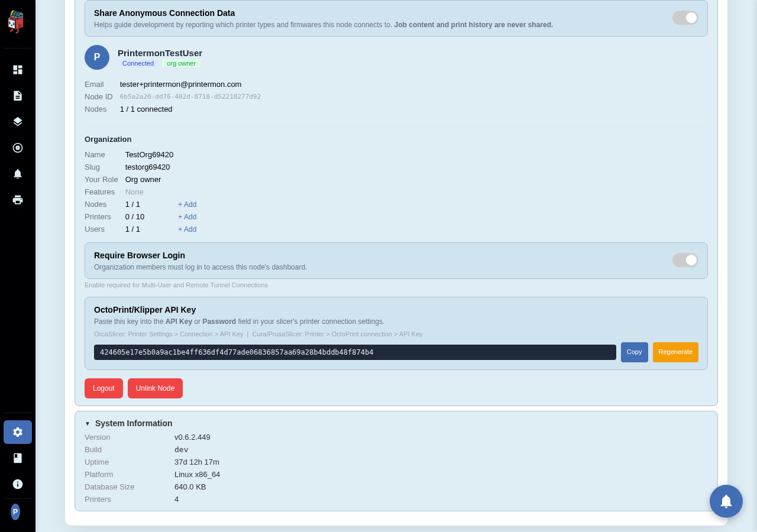
Task: Click the slug value testorg69420
Action: (x=148, y=167)
